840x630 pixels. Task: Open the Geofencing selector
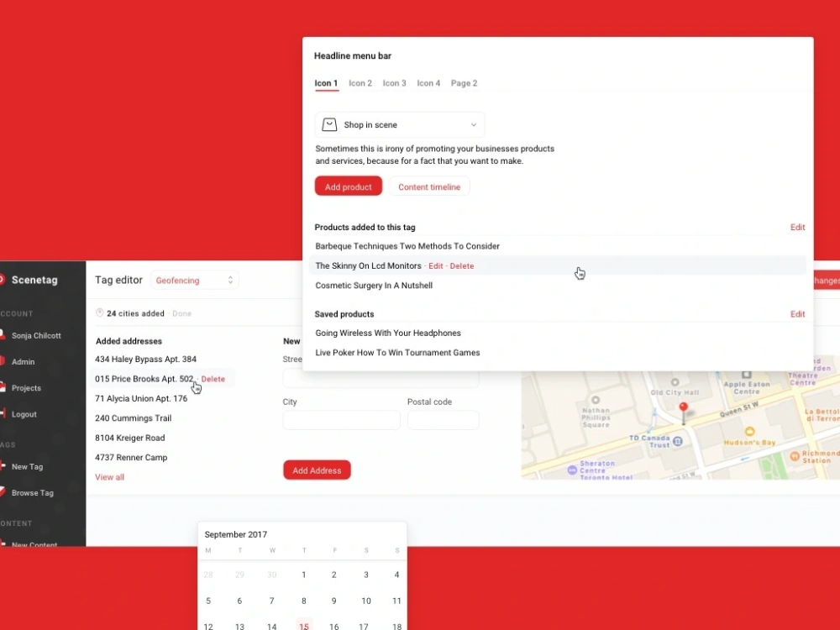coord(194,280)
